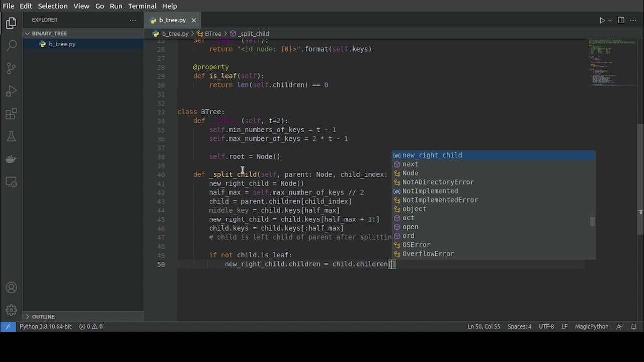
Task: Collapse the BINARY_TREE folder
Action: 83,33
